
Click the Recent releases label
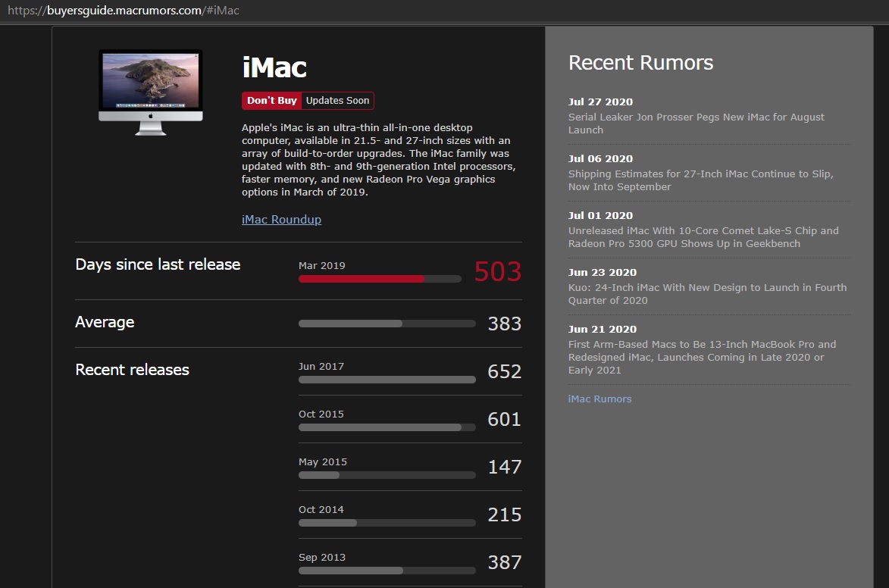[132, 370]
